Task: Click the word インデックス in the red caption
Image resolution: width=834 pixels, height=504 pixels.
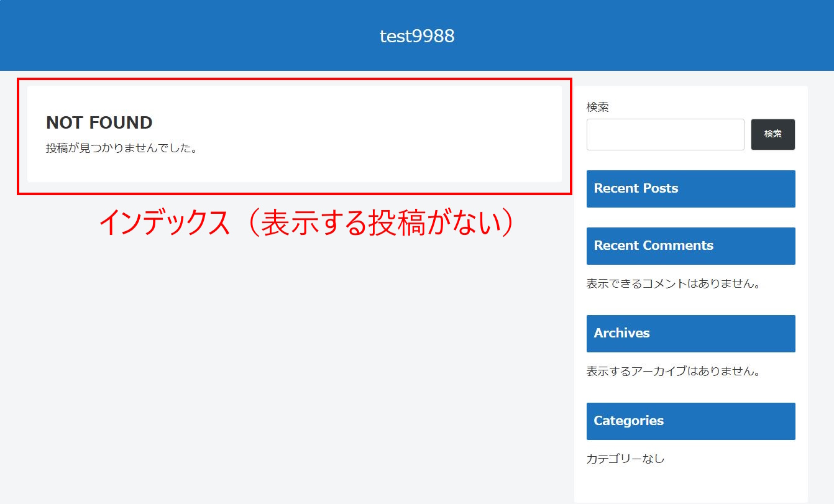Action: click(x=164, y=222)
